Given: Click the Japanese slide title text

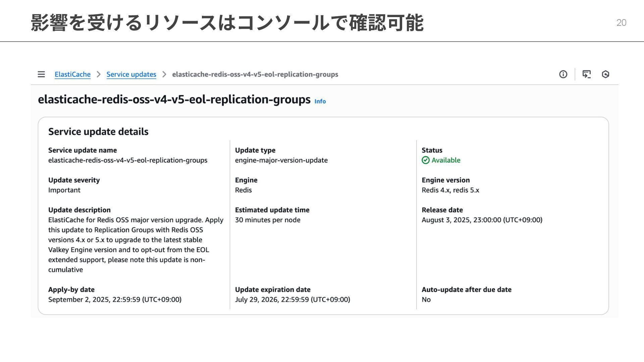Looking at the screenshot, I should click(x=227, y=23).
